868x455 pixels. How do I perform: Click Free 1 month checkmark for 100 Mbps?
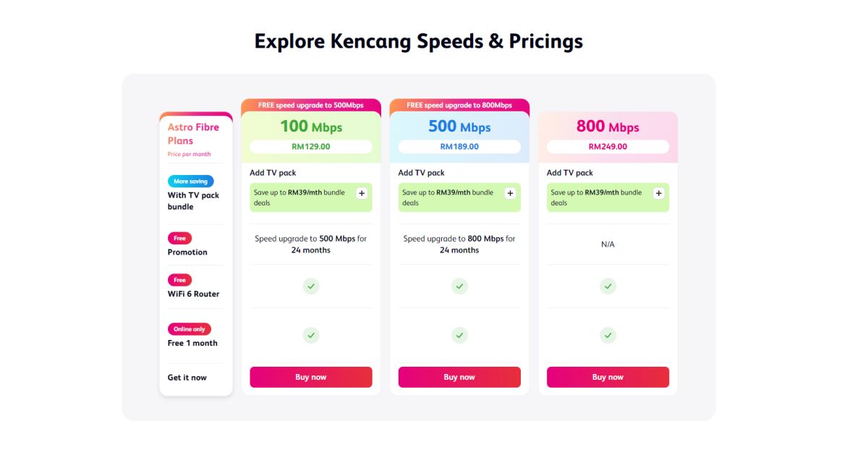[x=311, y=336]
